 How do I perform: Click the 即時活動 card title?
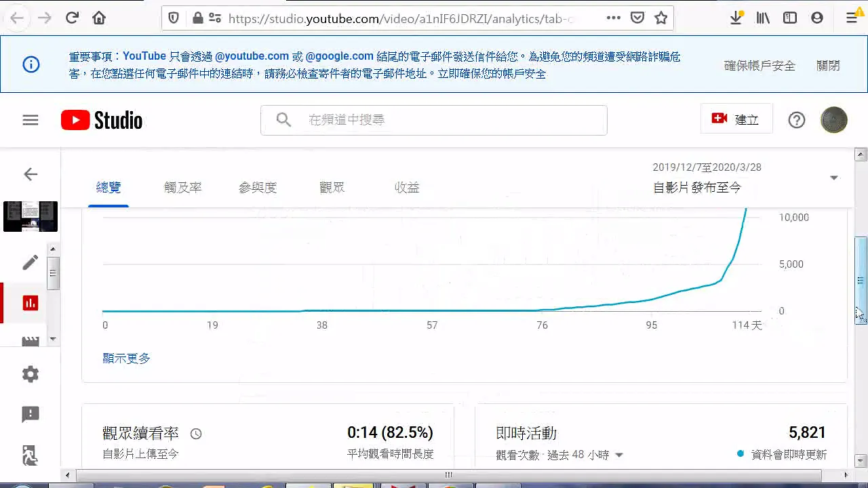[526, 433]
